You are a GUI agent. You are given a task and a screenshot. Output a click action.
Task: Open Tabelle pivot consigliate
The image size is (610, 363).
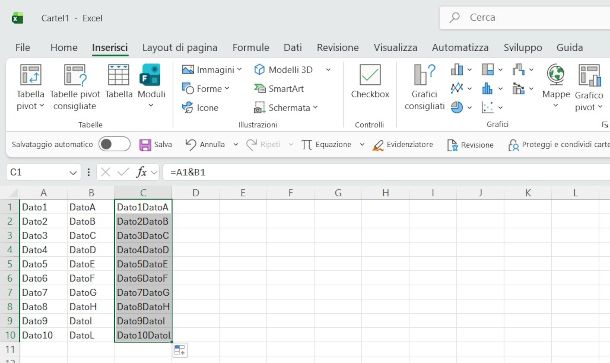click(x=75, y=87)
